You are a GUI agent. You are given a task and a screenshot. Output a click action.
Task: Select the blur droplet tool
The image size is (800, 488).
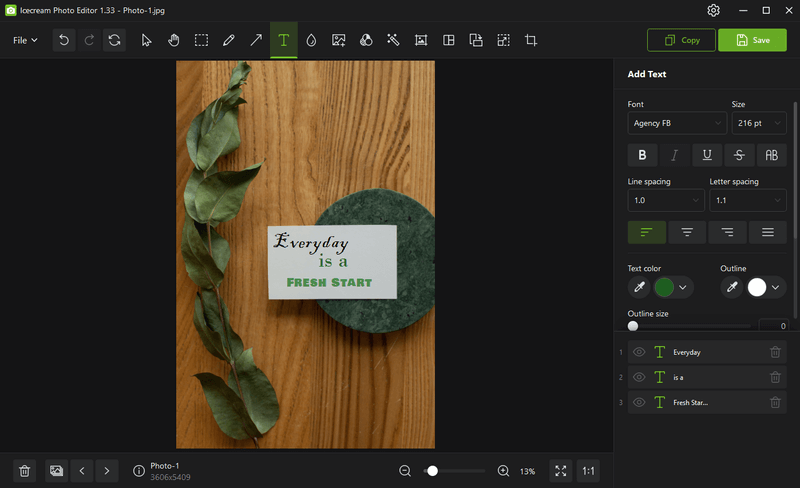coord(311,40)
